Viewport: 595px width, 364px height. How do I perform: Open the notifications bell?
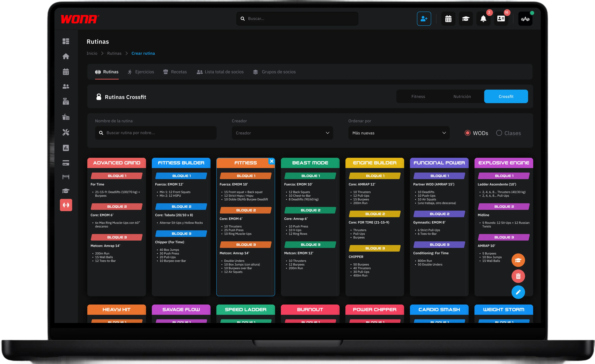point(483,19)
